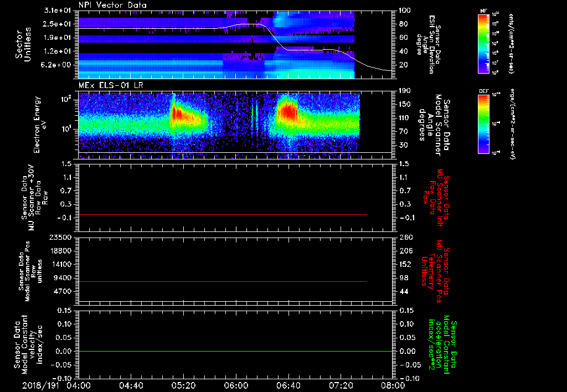Click the 152 telemetry tick label
This screenshot has height=392, width=567.
(x=405, y=264)
